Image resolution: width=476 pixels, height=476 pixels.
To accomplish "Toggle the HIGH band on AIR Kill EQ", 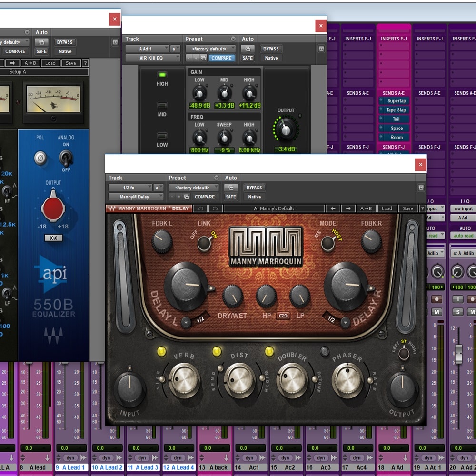I will 162,75.
